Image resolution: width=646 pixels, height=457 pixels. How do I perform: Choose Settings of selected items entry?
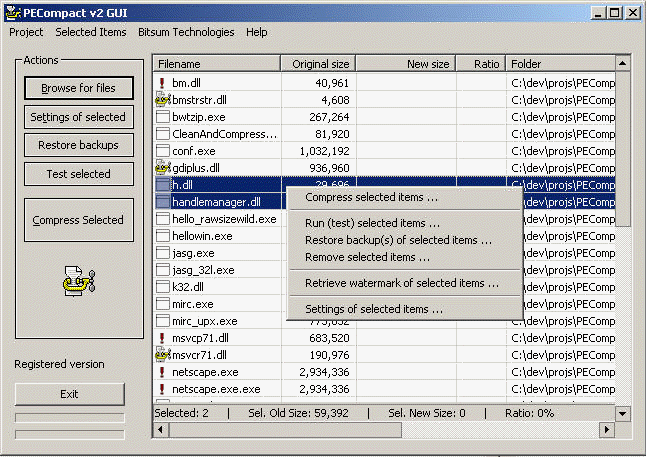point(405,309)
